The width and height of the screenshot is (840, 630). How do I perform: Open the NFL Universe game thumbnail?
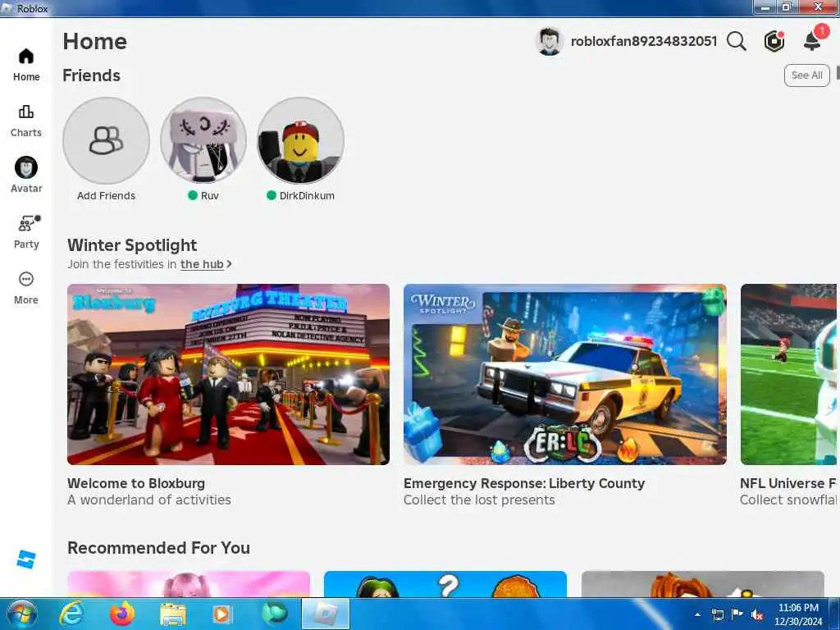[788, 374]
